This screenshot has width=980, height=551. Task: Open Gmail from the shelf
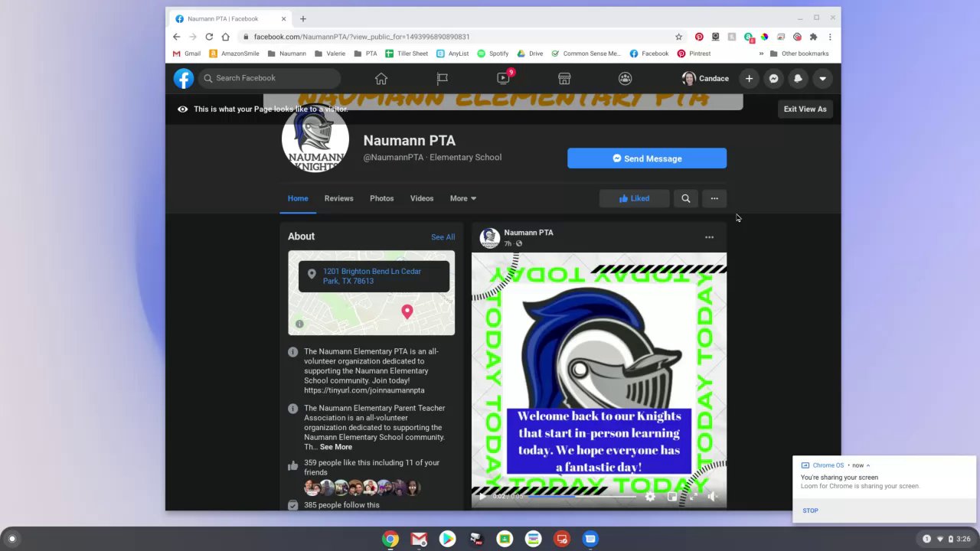point(419,539)
